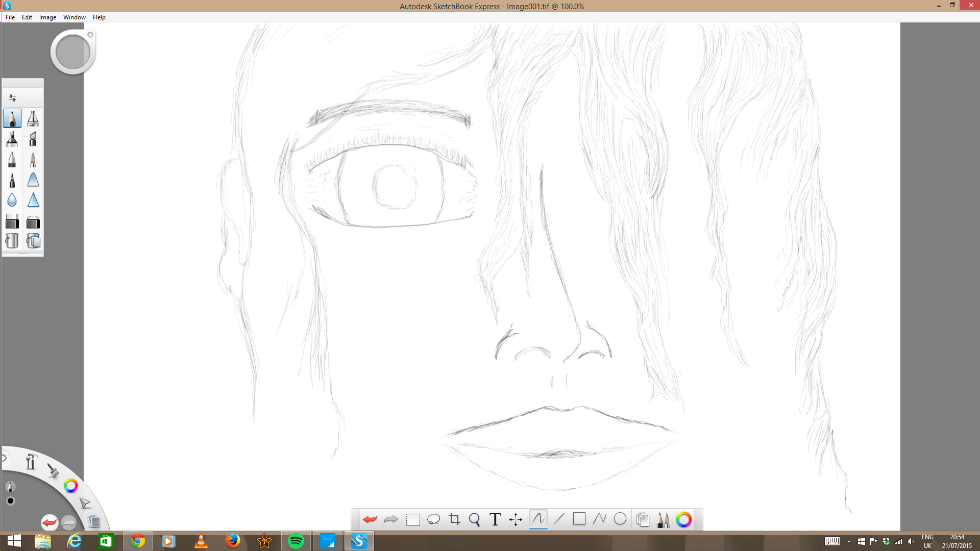
Task: Click the red Undo arrow in toolbar
Action: pyautogui.click(x=370, y=519)
